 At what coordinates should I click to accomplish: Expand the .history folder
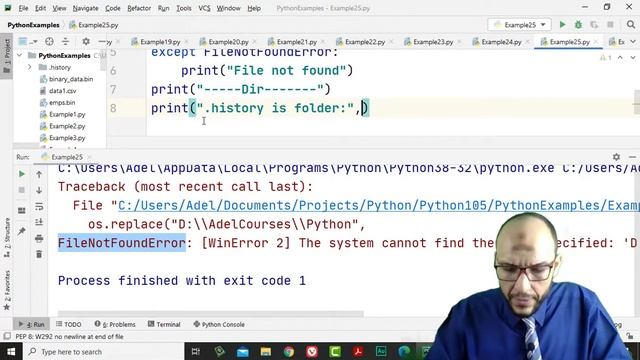pyautogui.click(x=30, y=67)
